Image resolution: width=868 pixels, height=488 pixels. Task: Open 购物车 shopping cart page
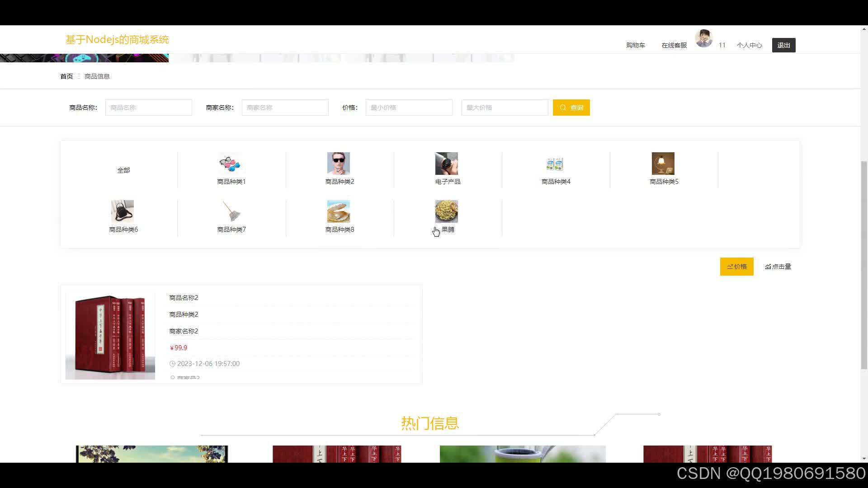pos(636,45)
